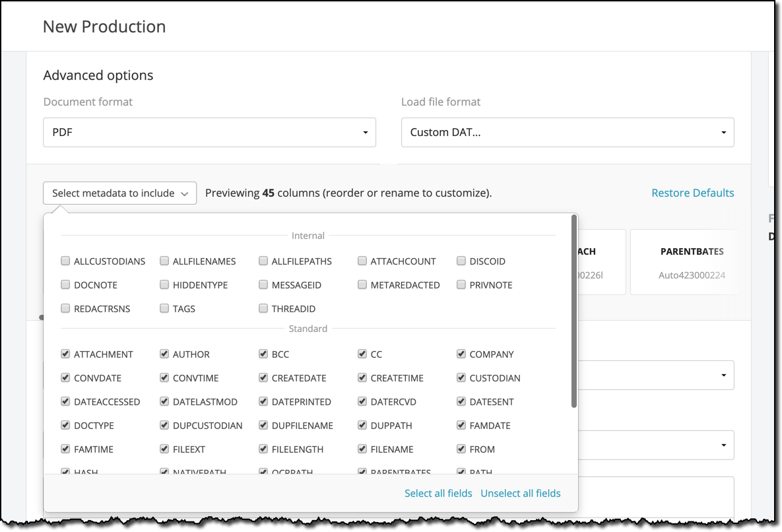782x532 pixels.
Task: Uncheck the DUPCUSTODIAN field
Action: (x=164, y=426)
